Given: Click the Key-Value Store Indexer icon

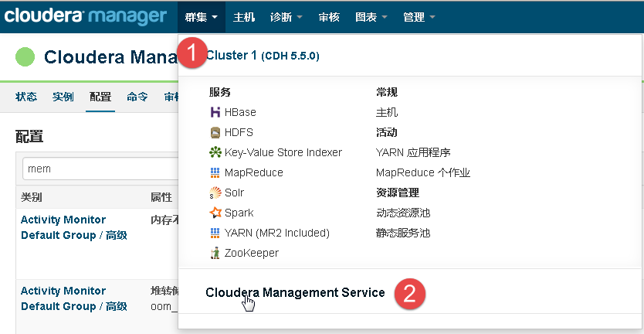Looking at the screenshot, I should point(215,152).
